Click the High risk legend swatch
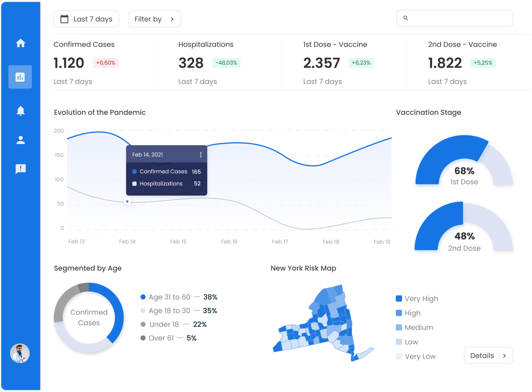The height and width of the screenshot is (392, 532). click(399, 313)
